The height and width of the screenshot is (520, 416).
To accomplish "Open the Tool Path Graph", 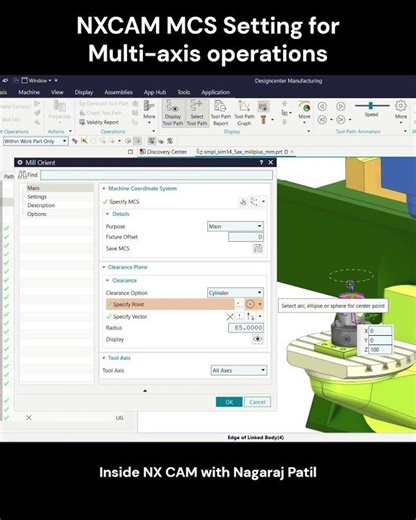I will click(244, 113).
